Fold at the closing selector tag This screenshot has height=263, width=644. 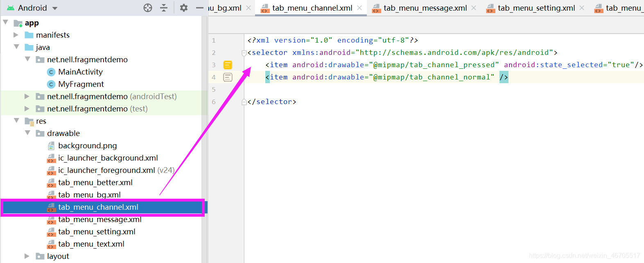(x=244, y=102)
